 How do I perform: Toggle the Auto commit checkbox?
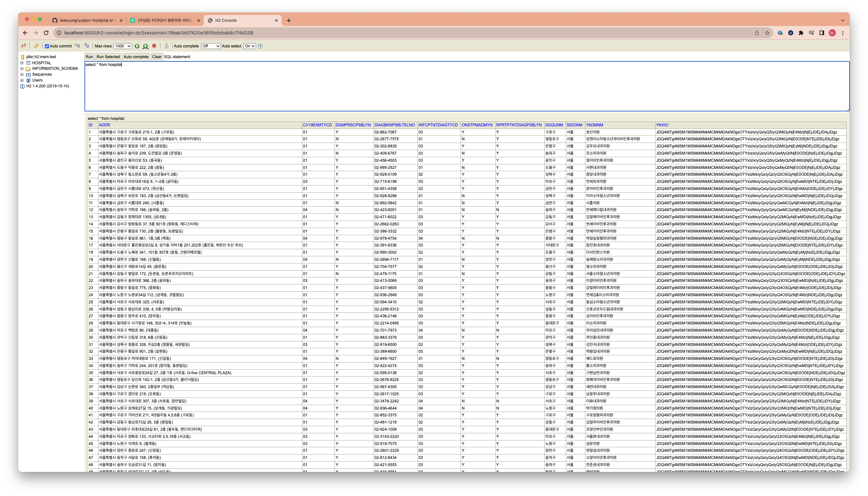tap(47, 46)
